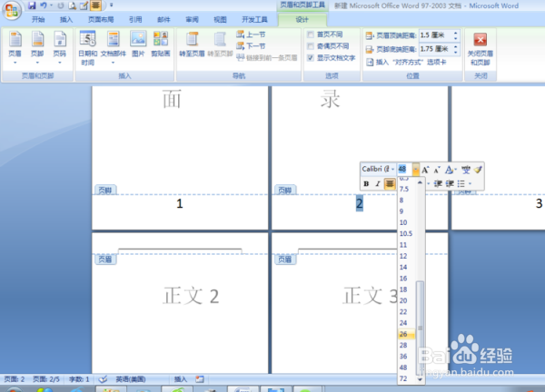This screenshot has width=545, height=392.
Task: Click the text style A icon in mini toolbar
Action: (449, 170)
